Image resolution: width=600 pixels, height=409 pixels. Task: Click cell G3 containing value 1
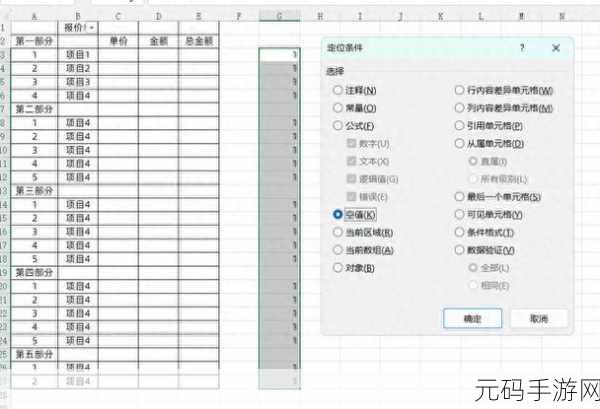tap(279, 55)
